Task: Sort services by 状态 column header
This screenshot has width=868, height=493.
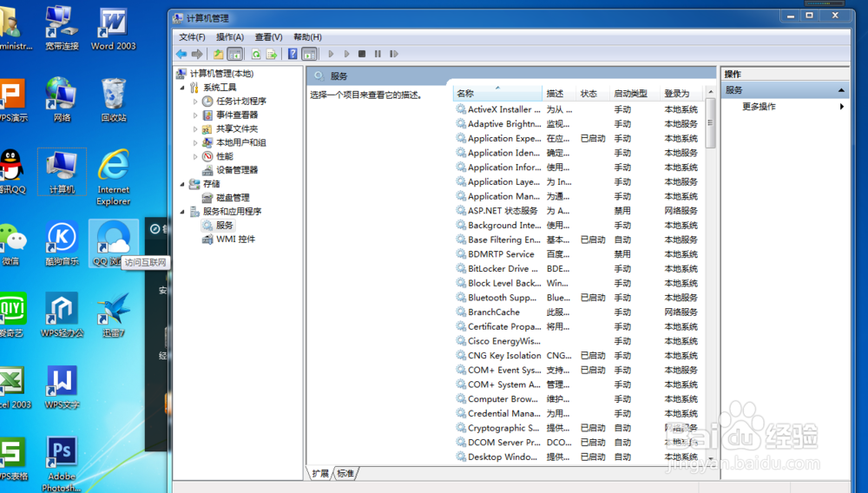Action: (x=592, y=94)
